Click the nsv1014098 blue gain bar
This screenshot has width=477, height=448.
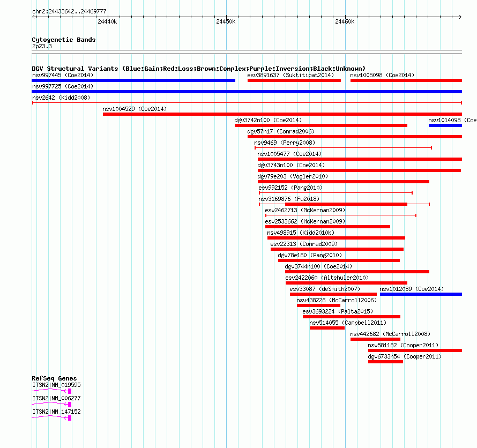pyautogui.click(x=445, y=125)
